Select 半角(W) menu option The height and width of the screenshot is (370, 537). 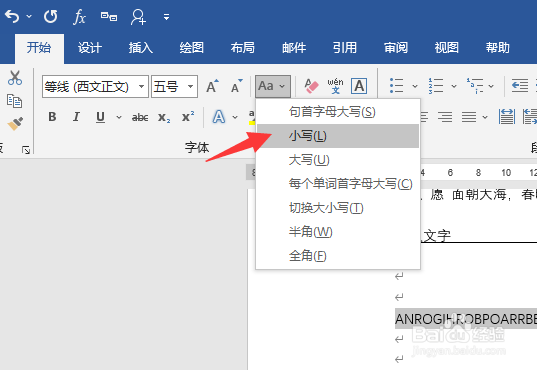(x=338, y=232)
